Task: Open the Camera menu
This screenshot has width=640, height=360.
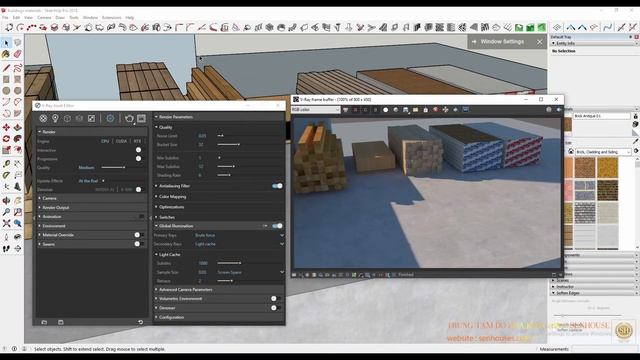Action: point(44,18)
